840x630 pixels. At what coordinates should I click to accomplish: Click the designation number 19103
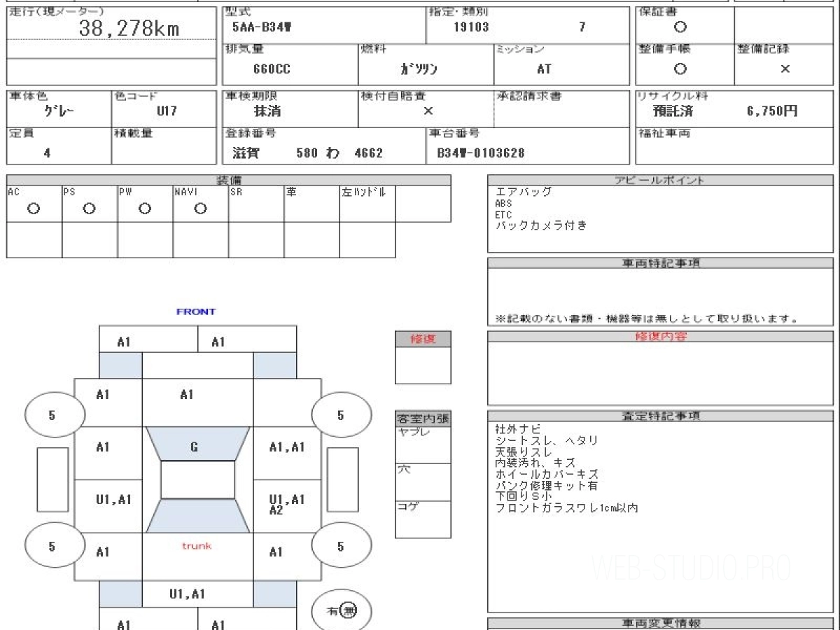[471, 28]
